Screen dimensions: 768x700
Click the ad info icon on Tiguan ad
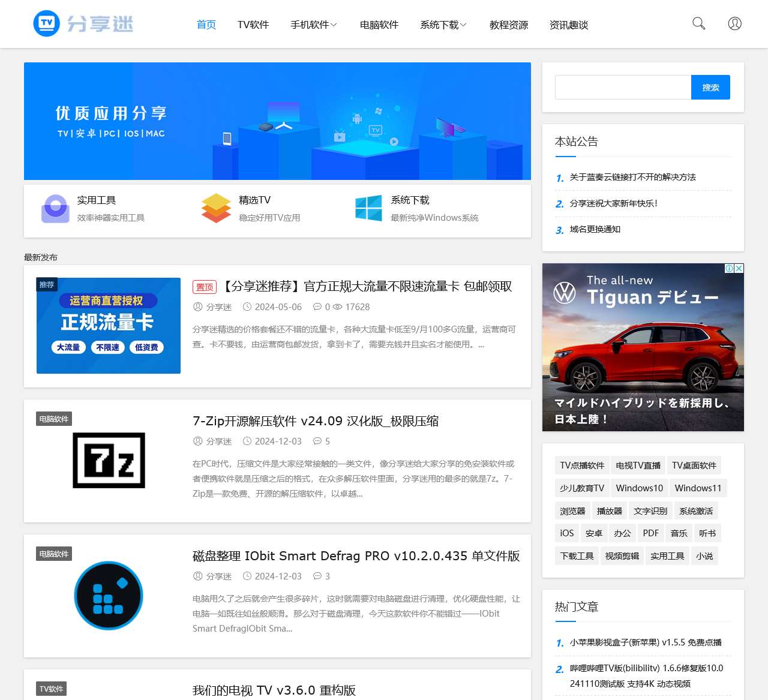729,268
